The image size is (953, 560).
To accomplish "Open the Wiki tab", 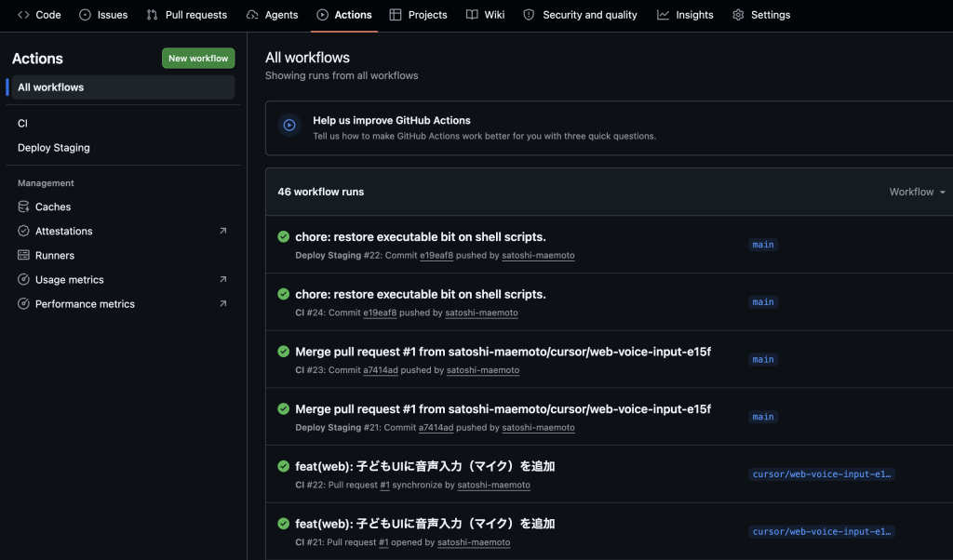I will tap(485, 15).
